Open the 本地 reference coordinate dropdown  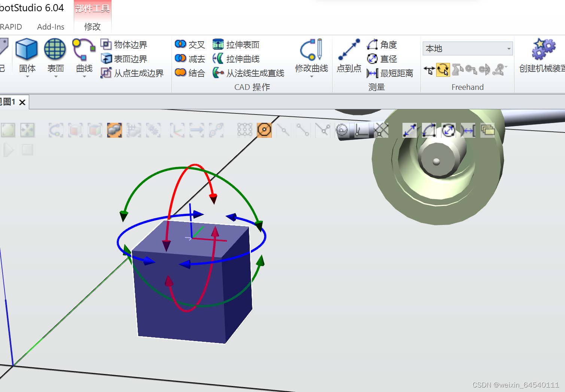468,49
